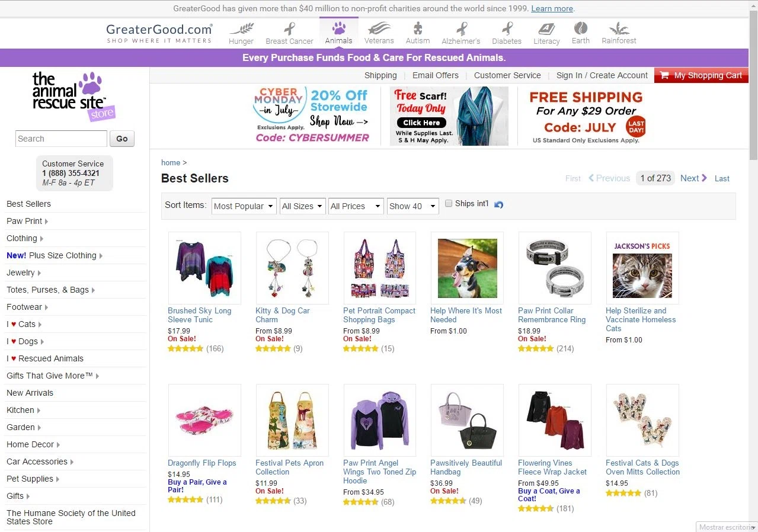Open My Shopping Cart

[701, 75]
